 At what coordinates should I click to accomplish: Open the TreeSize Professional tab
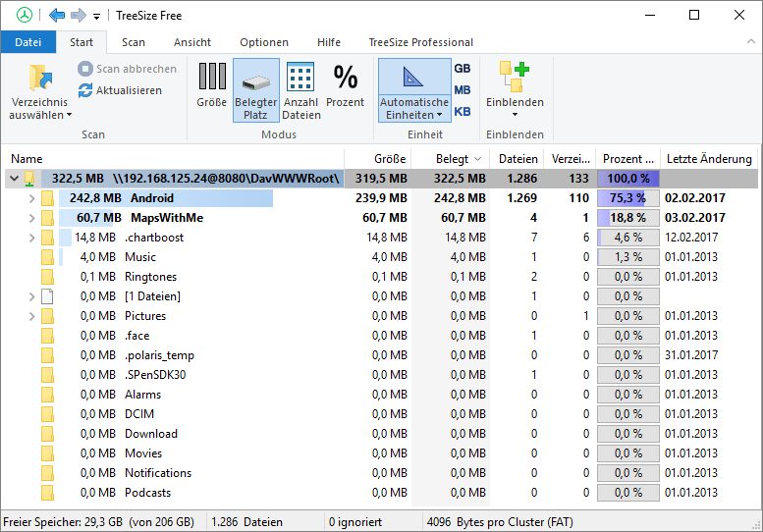tap(421, 42)
